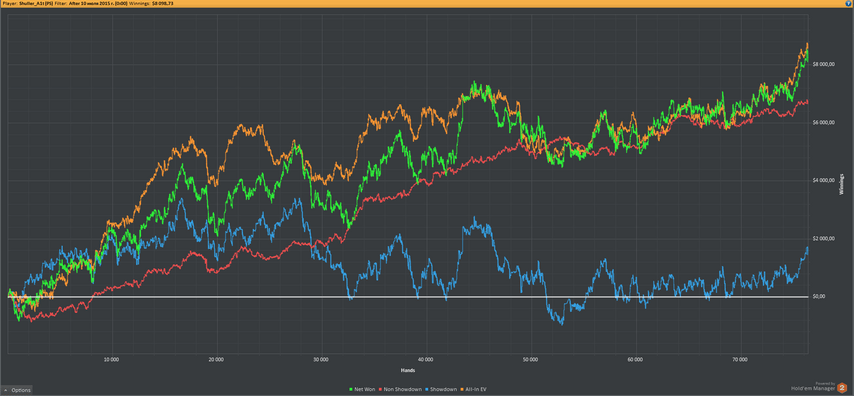Click the 20 000 hands axis tick

click(217, 360)
